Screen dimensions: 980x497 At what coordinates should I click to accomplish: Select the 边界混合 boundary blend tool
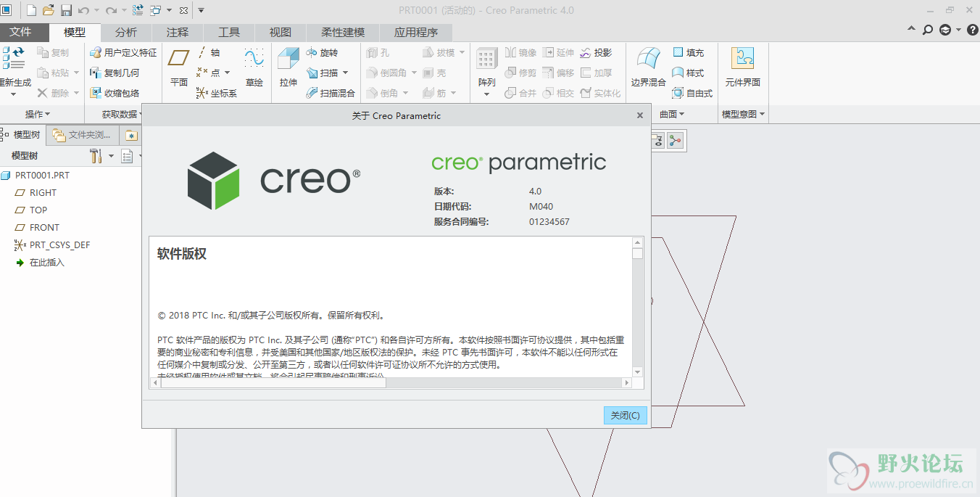(648, 68)
